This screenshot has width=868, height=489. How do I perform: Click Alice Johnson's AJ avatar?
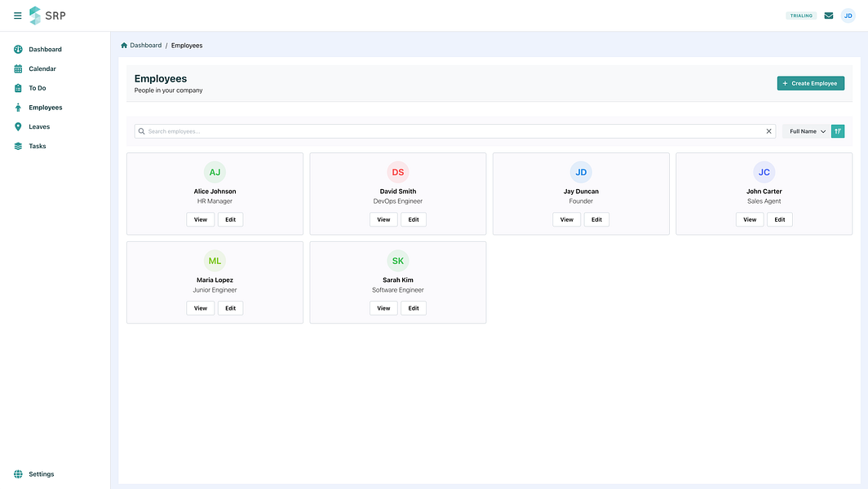click(x=215, y=172)
